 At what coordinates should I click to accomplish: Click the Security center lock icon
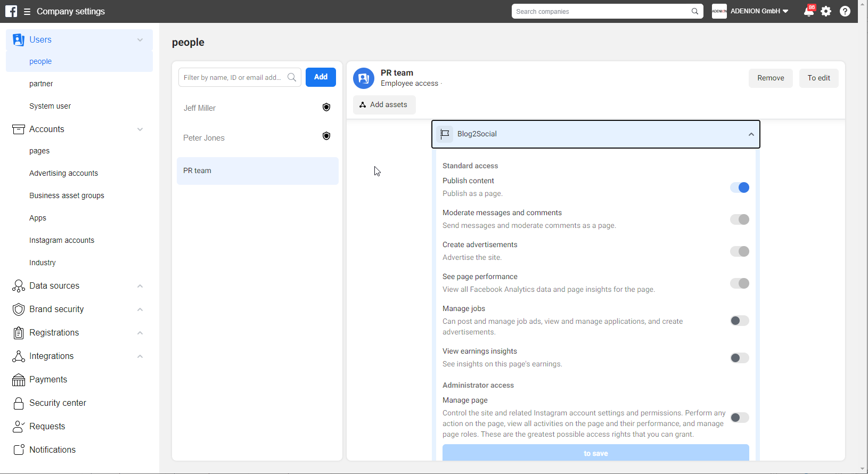click(x=19, y=403)
